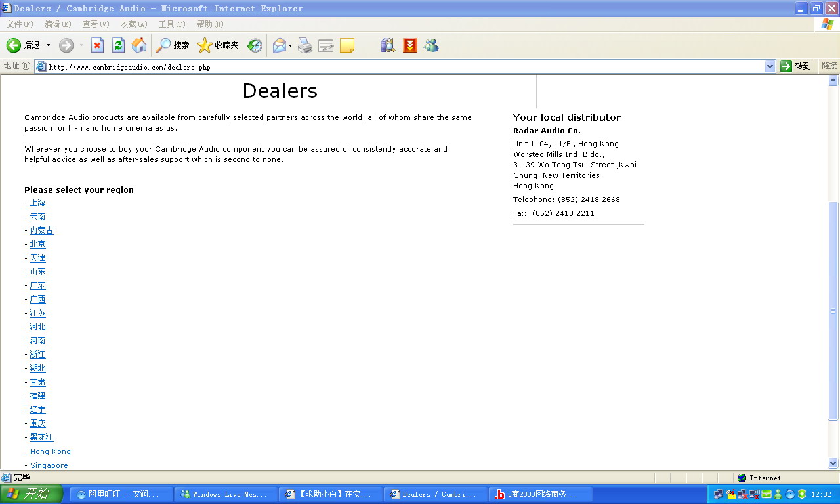Select the 河南 region link
840x504 pixels.
pyautogui.click(x=38, y=341)
